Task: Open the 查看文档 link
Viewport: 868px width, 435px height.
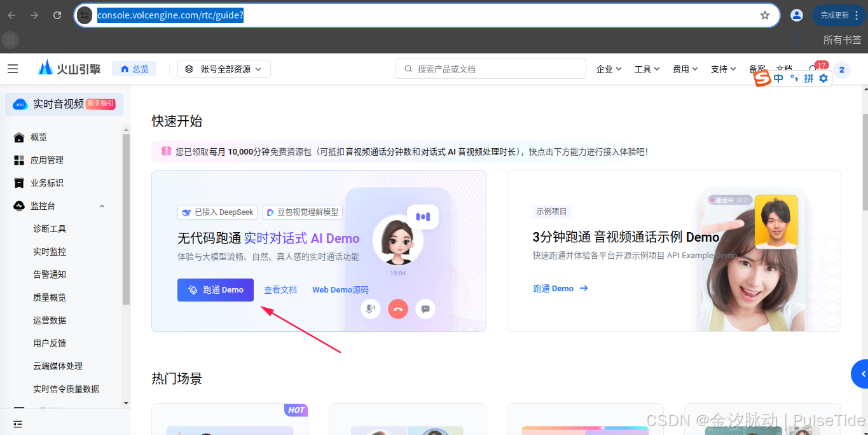Action: point(280,290)
